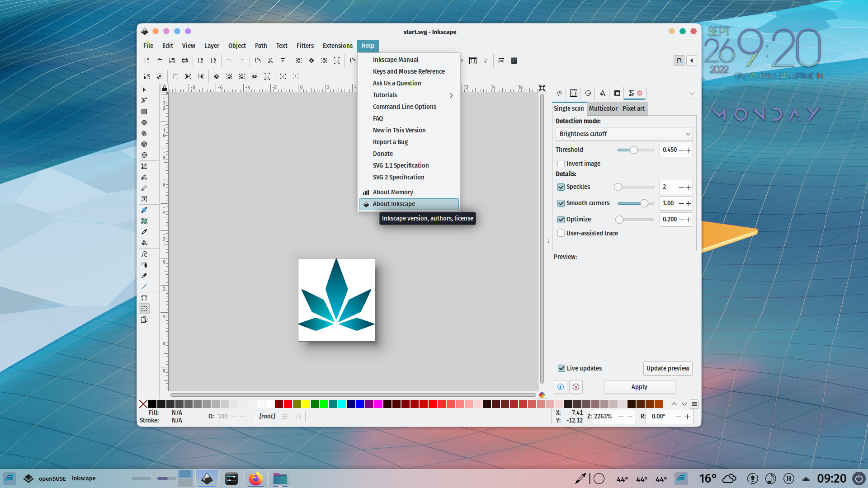Uncheck the Smooth corners checkbox

[x=561, y=203]
